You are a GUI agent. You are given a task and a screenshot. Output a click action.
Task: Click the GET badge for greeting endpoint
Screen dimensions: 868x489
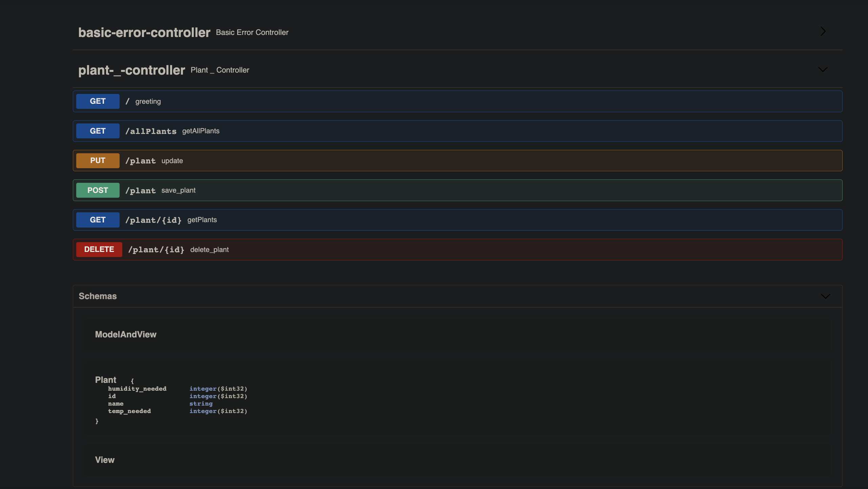click(98, 101)
